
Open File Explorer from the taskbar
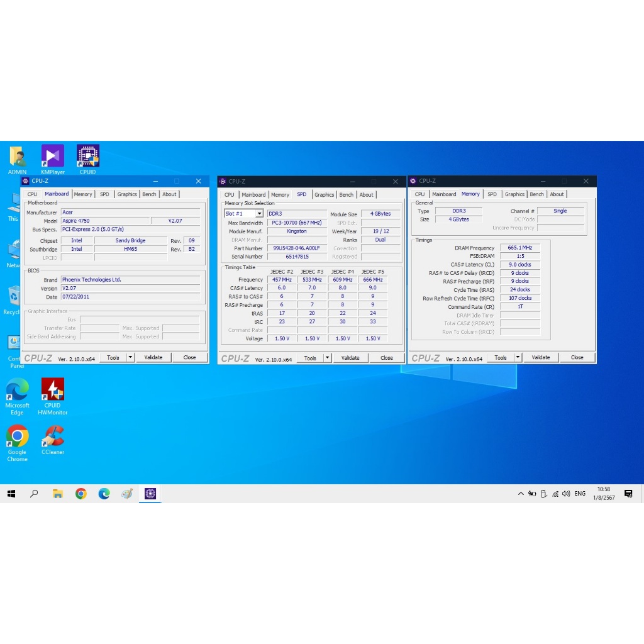coord(57,494)
